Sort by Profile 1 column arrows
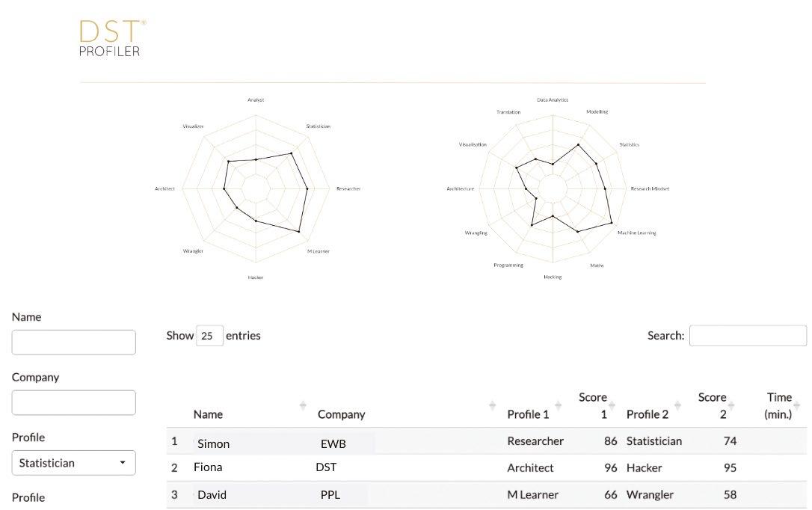The height and width of the screenshot is (510, 812). [559, 405]
